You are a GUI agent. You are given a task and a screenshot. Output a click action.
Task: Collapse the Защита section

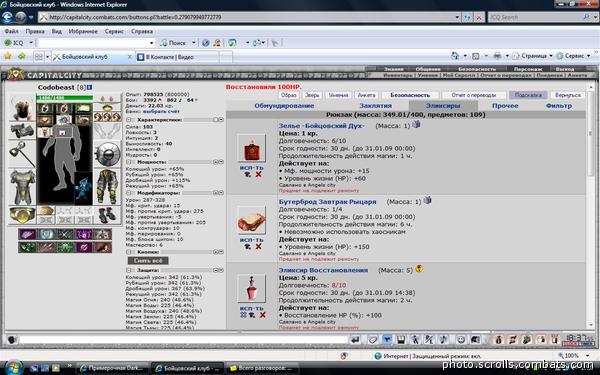click(x=129, y=270)
